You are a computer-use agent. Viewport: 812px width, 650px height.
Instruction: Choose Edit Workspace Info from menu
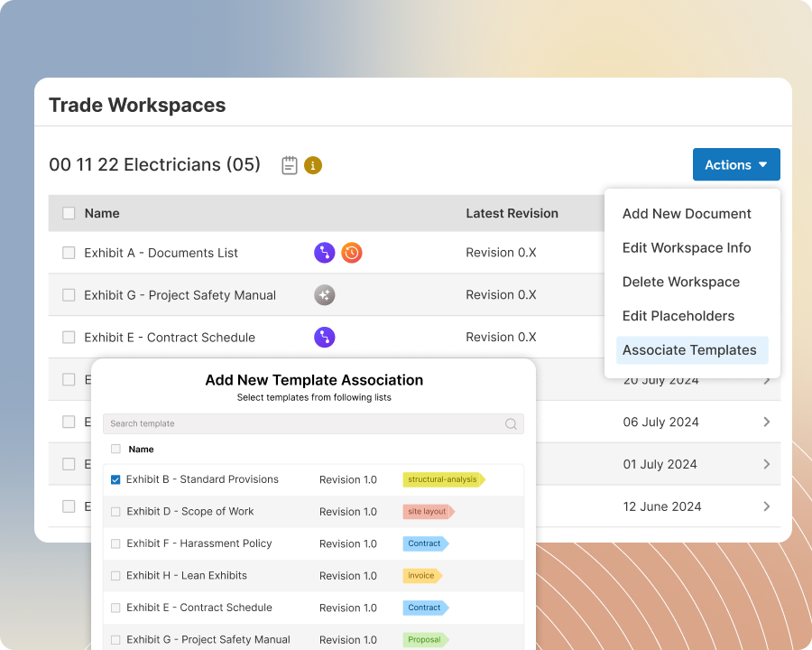pyautogui.click(x=687, y=247)
